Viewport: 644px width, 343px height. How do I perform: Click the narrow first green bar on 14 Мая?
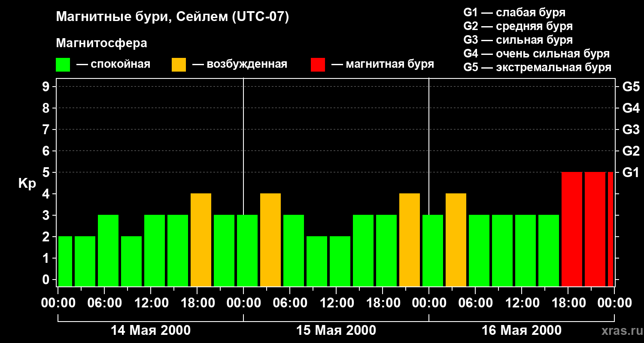[65, 262]
